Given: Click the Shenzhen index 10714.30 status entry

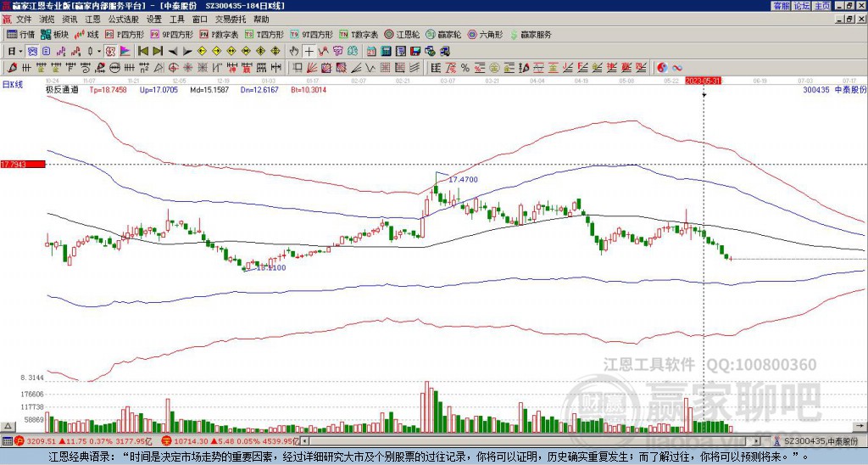Looking at the screenshot, I should tap(231, 441).
